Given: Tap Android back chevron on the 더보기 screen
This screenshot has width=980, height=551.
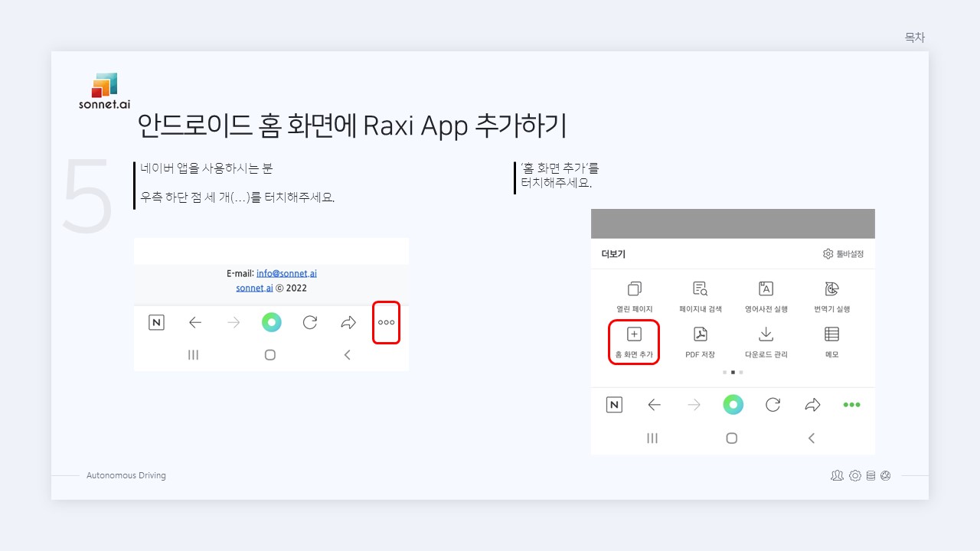Looking at the screenshot, I should [x=812, y=438].
